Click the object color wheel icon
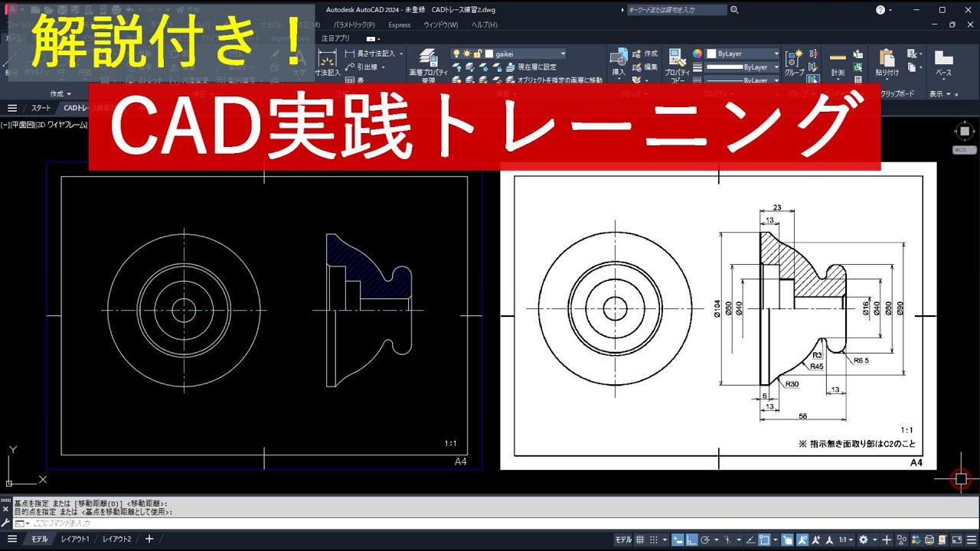Screen dimensions: 980x551 coord(697,54)
